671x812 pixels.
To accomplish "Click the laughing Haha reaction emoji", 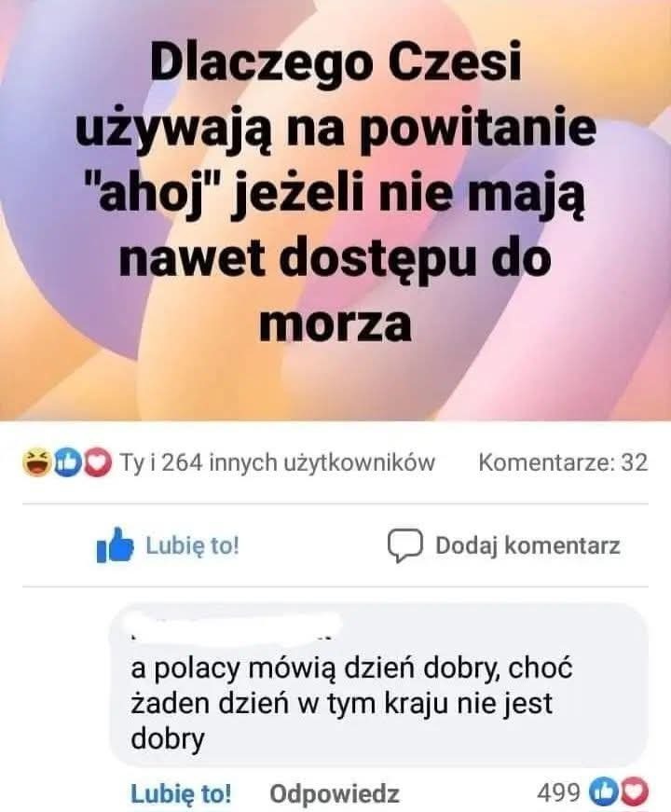I will pyautogui.click(x=36, y=462).
